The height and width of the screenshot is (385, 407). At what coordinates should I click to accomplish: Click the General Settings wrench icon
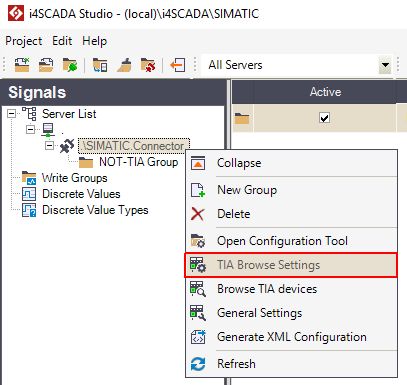(198, 313)
